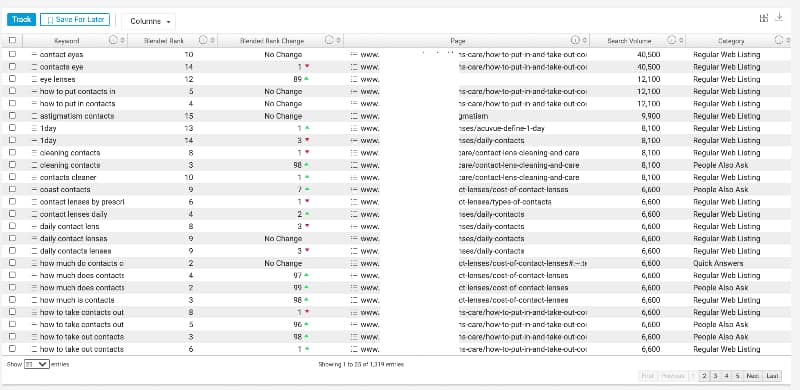Click list icon before 'contact eyes' keyword
The height and width of the screenshot is (390, 800).
[34, 54]
